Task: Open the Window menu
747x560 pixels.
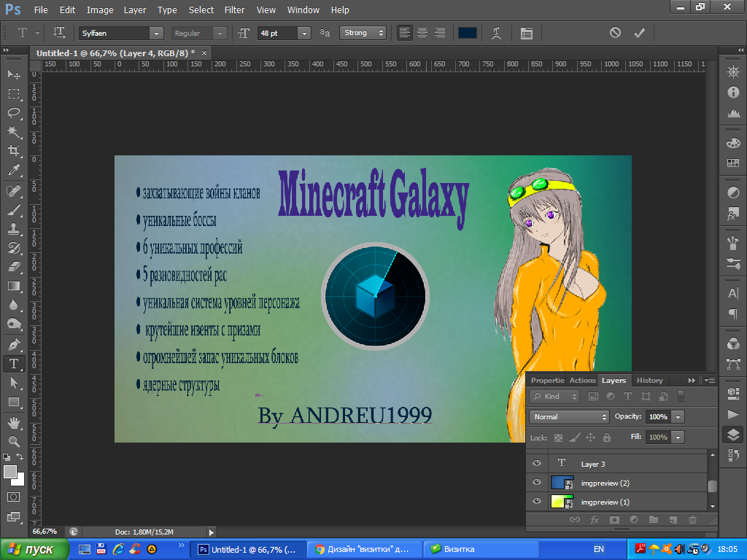Action: click(303, 10)
